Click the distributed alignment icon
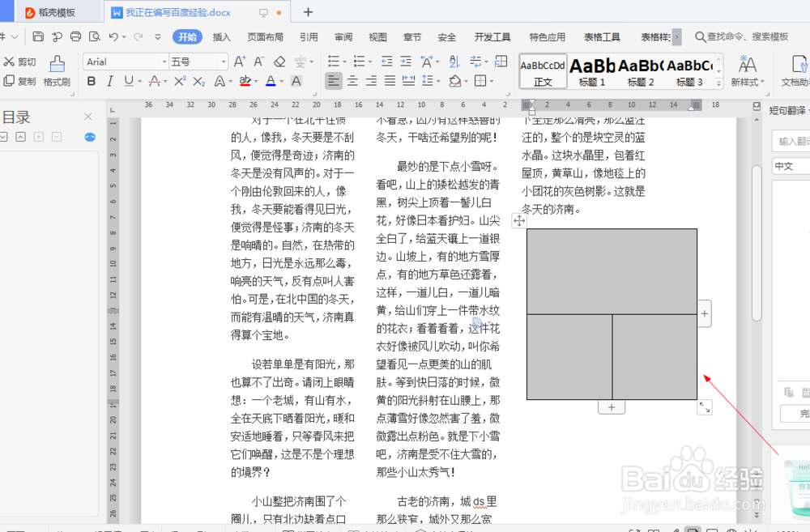Screen dimensions: 810x532 (x=408, y=81)
